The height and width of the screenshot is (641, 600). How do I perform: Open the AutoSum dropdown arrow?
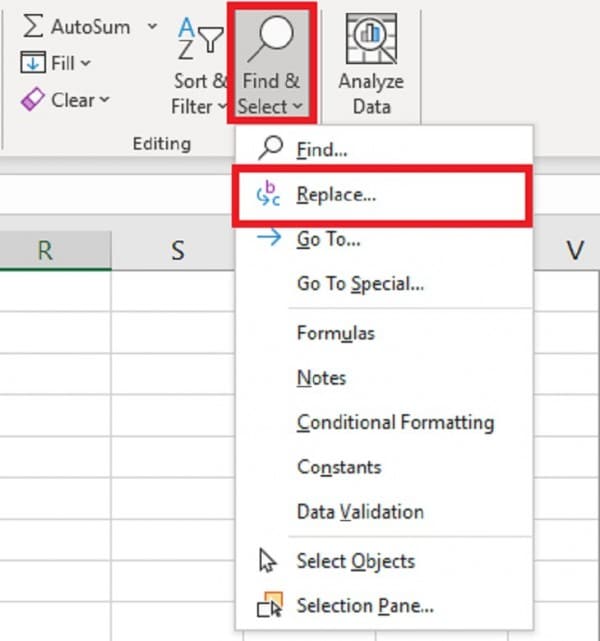(x=152, y=27)
